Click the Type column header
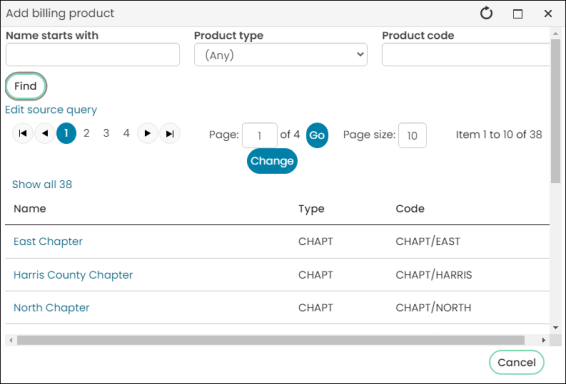The height and width of the screenshot is (384, 566). 311,209
